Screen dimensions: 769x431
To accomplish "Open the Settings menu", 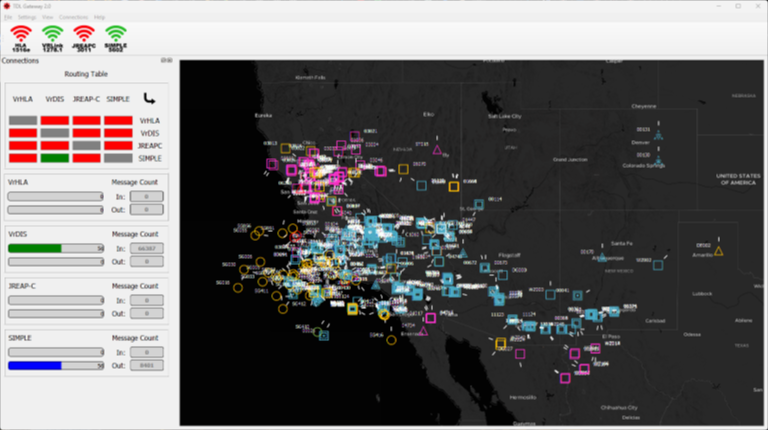I will [x=27, y=18].
